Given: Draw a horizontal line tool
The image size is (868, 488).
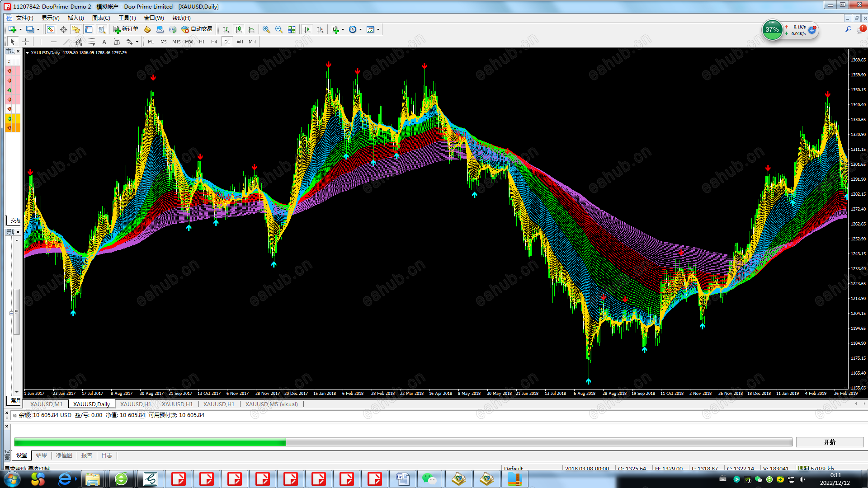Looking at the screenshot, I should tap(54, 42).
